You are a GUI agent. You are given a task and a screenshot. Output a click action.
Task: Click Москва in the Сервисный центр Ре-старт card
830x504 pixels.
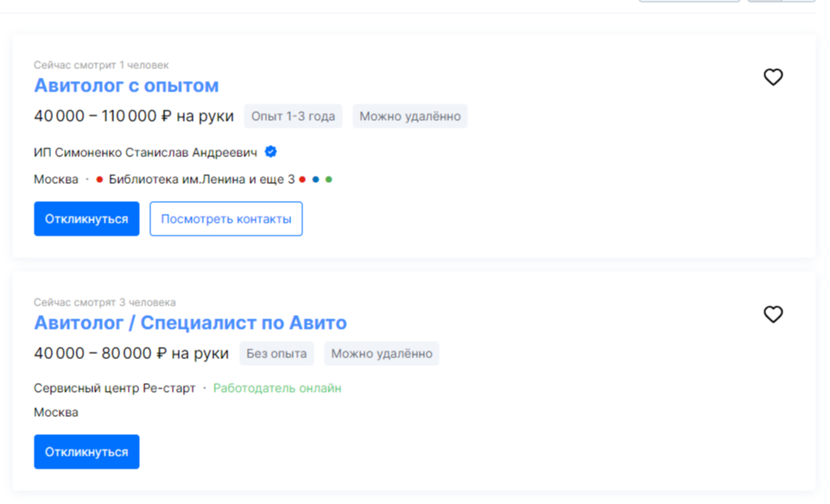click(56, 413)
